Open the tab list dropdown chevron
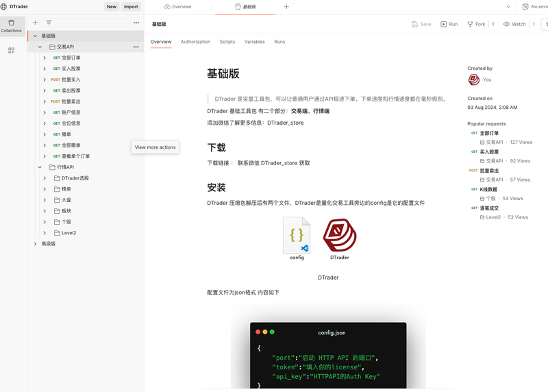Viewport: 548px width, 392px height. [x=508, y=7]
